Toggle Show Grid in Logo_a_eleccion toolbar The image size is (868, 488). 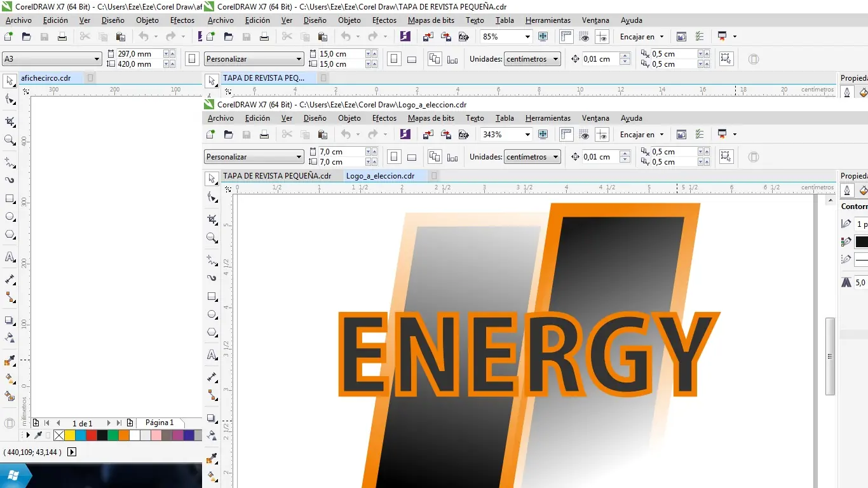tap(585, 135)
